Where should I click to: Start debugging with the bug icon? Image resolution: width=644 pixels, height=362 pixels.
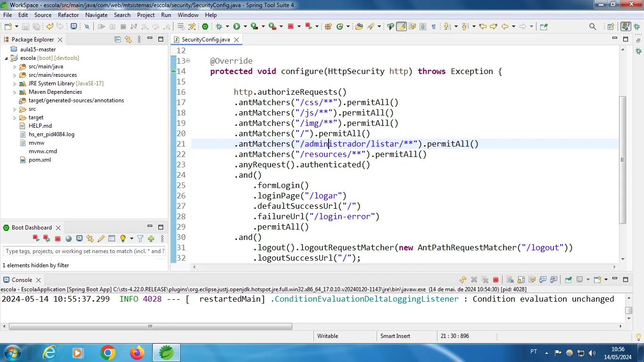coord(219,27)
